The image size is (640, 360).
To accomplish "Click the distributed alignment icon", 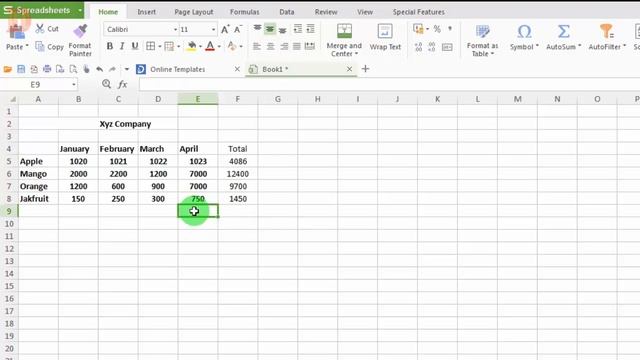I will coord(310,46).
